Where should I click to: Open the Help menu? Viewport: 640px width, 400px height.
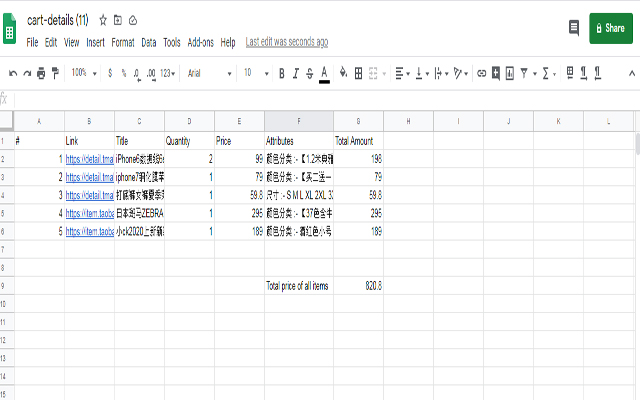click(228, 42)
